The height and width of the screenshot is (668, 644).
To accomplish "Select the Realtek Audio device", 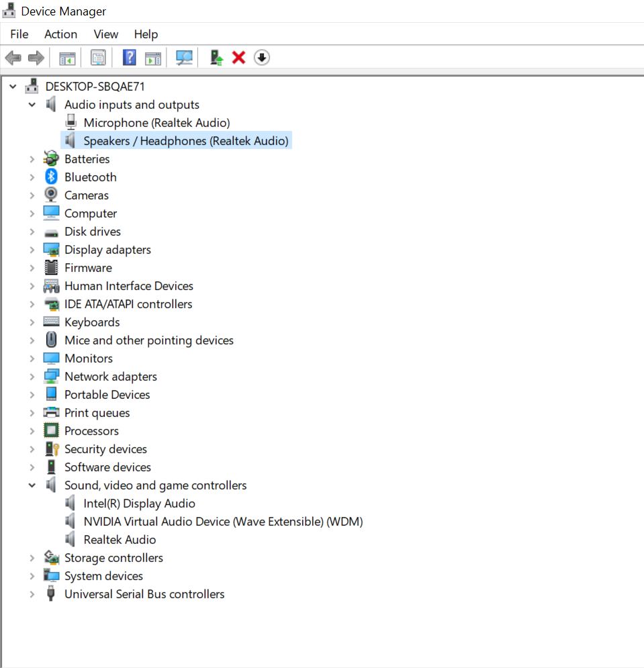I will 120,539.
